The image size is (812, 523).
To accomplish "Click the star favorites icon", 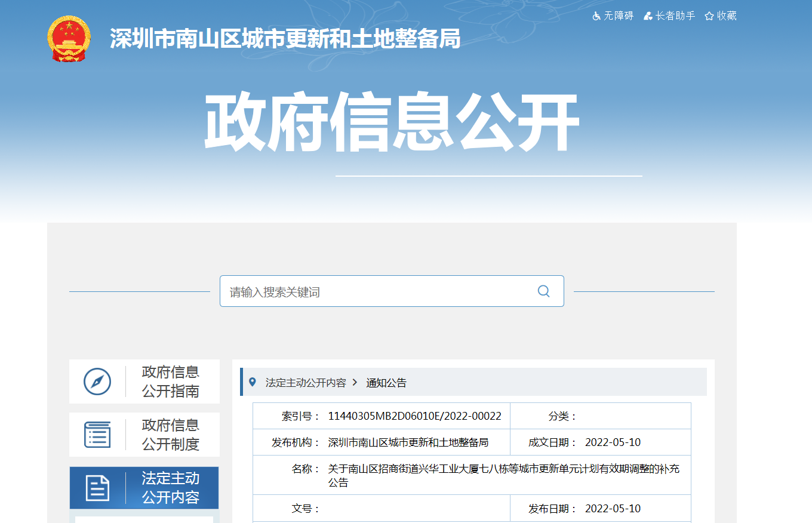I will point(709,16).
